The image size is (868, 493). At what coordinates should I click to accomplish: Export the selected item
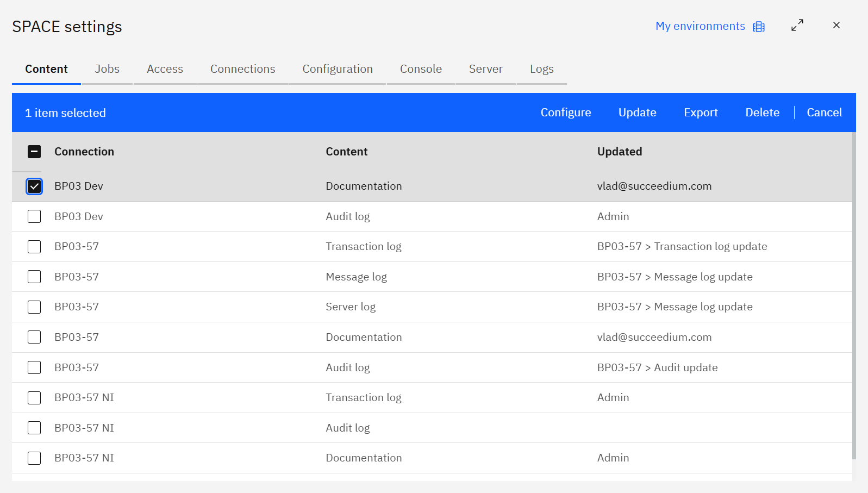[x=701, y=113]
